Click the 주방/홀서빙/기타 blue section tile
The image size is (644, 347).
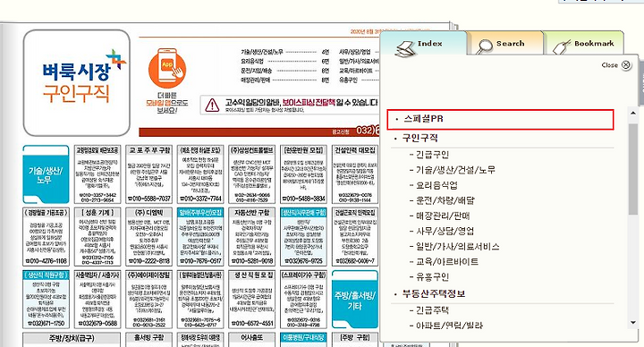(x=354, y=300)
